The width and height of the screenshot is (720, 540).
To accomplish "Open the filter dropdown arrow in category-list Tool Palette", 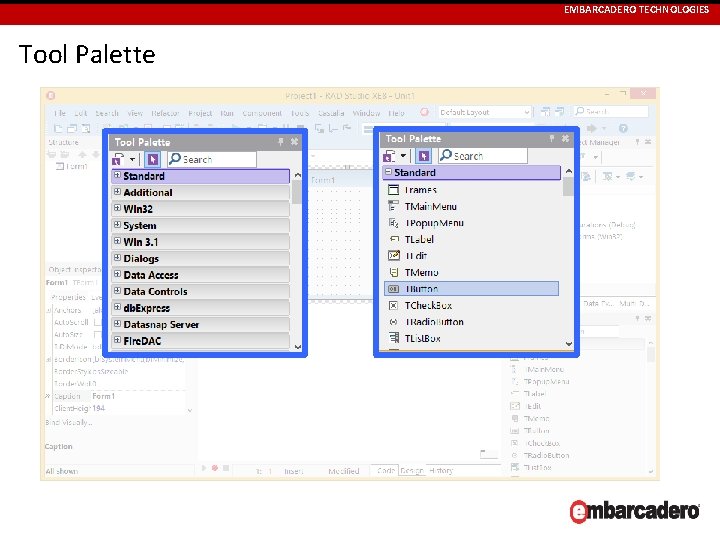I will click(x=132, y=159).
